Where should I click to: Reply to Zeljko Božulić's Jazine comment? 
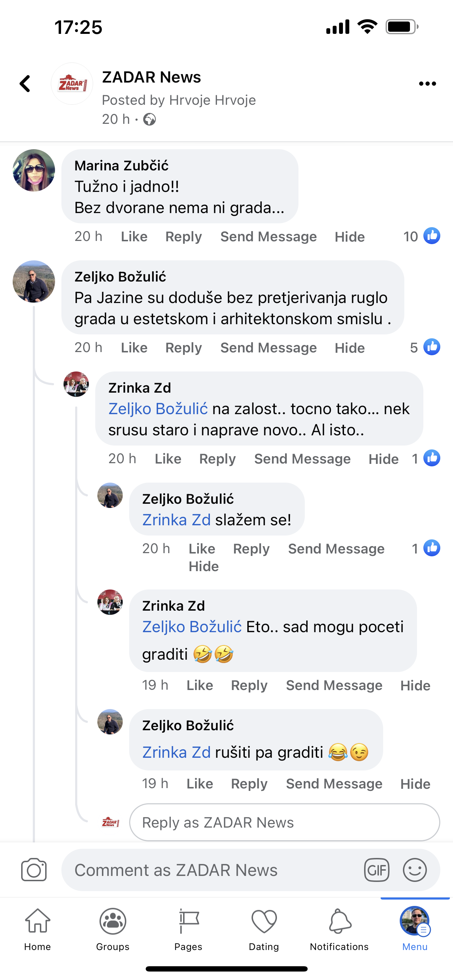[x=183, y=348]
